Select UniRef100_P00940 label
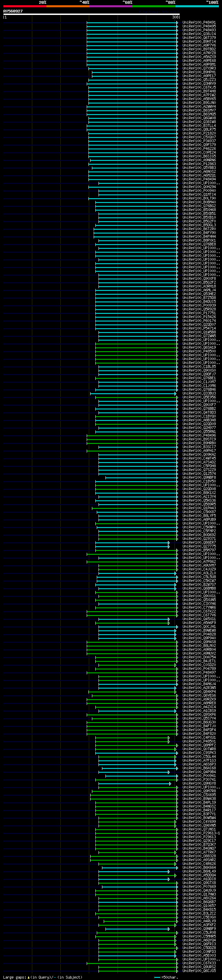Viewport: 222px width, 980px height. [x=199, y=191]
